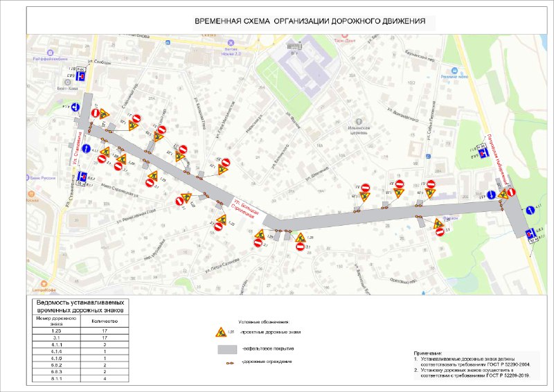The image size is (554, 392).
Task: Click the Москва orange map marker
Action: tap(31, 194)
